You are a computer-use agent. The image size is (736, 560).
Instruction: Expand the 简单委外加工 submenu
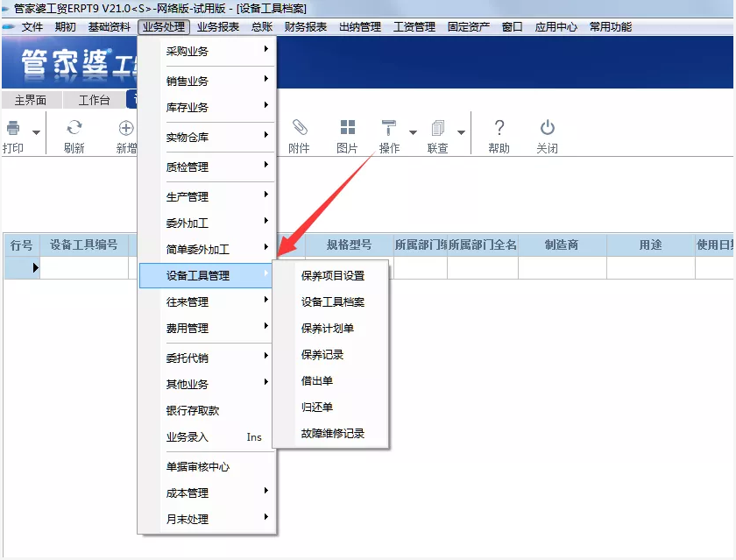207,249
